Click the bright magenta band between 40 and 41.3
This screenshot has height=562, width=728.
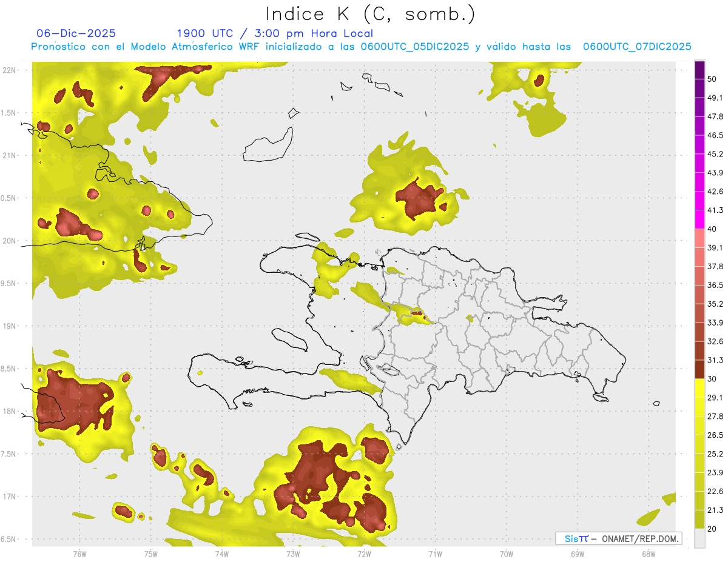point(700,219)
